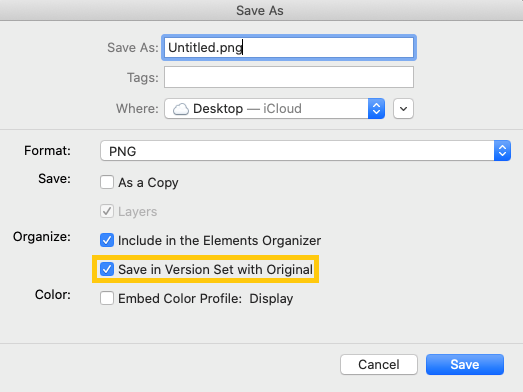Click the Cancel button
The height and width of the screenshot is (392, 523).
click(379, 364)
